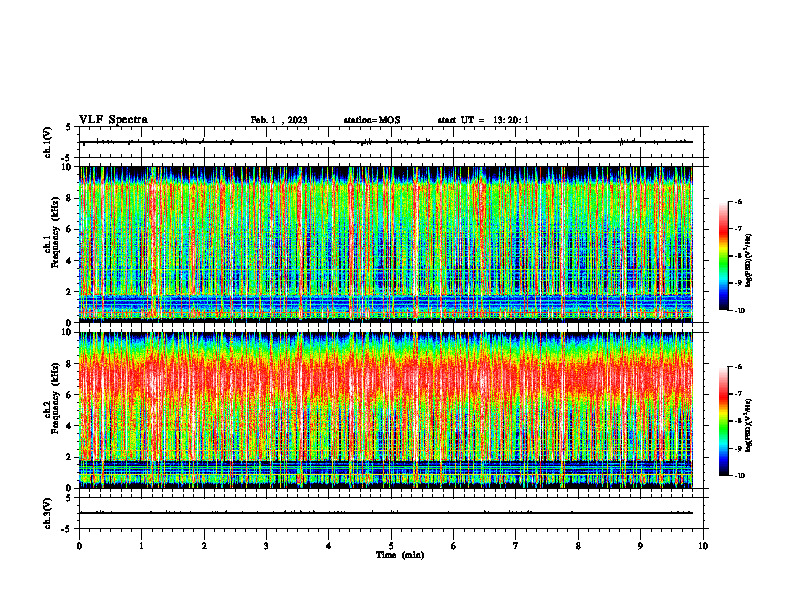Click the ch.1 spectrogram colorbar
Screen dimensions: 792x612
tap(724, 256)
